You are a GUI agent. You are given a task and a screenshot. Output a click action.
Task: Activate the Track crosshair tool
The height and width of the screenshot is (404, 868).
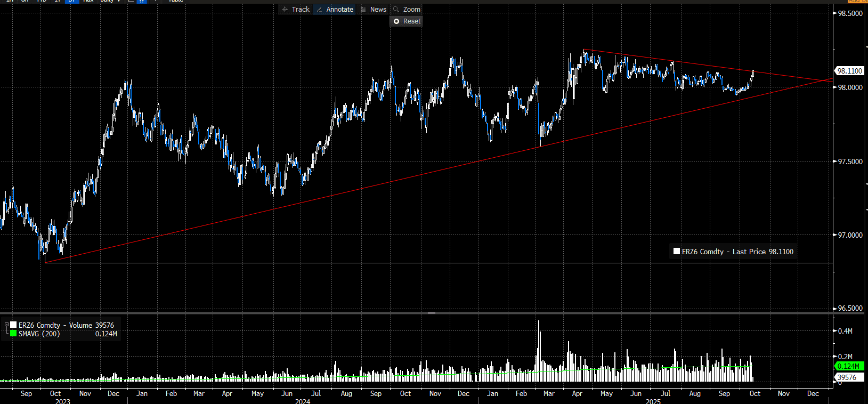tap(296, 10)
